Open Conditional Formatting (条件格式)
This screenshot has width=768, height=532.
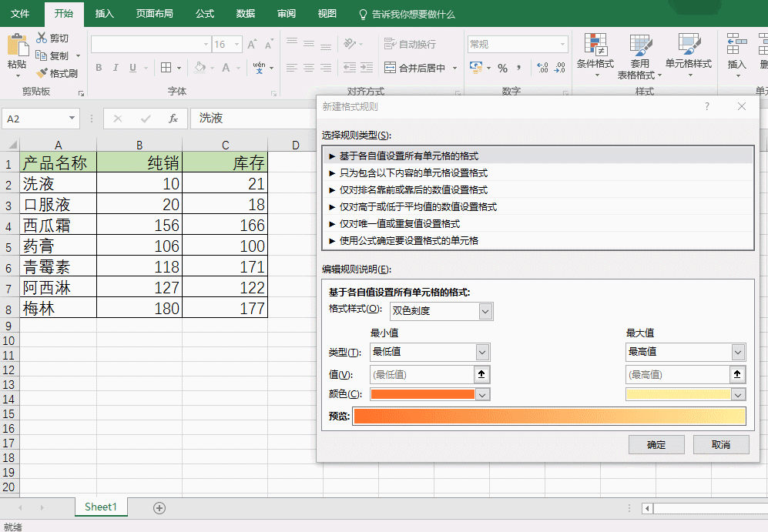click(595, 55)
